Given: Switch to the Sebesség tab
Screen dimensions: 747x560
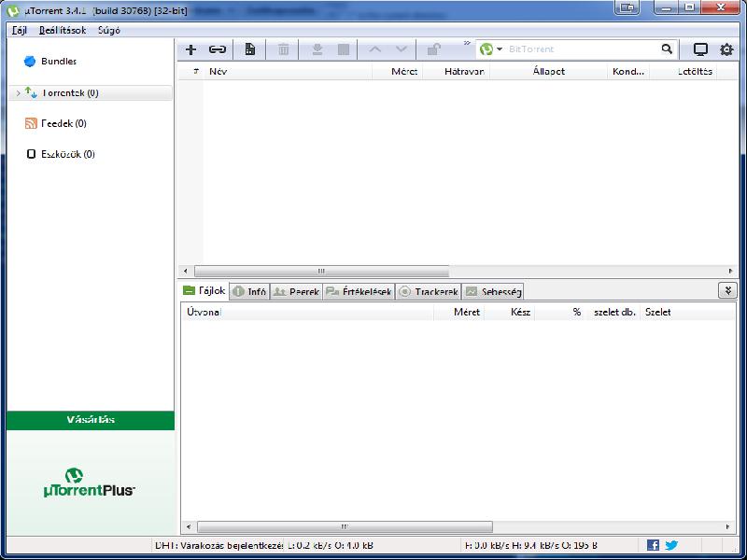Looking at the screenshot, I should pyautogui.click(x=493, y=291).
